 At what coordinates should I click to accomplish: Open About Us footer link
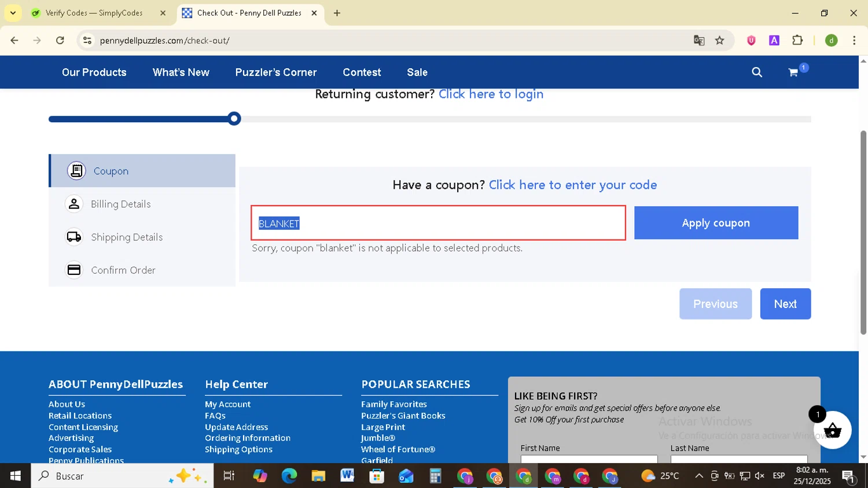pos(67,404)
